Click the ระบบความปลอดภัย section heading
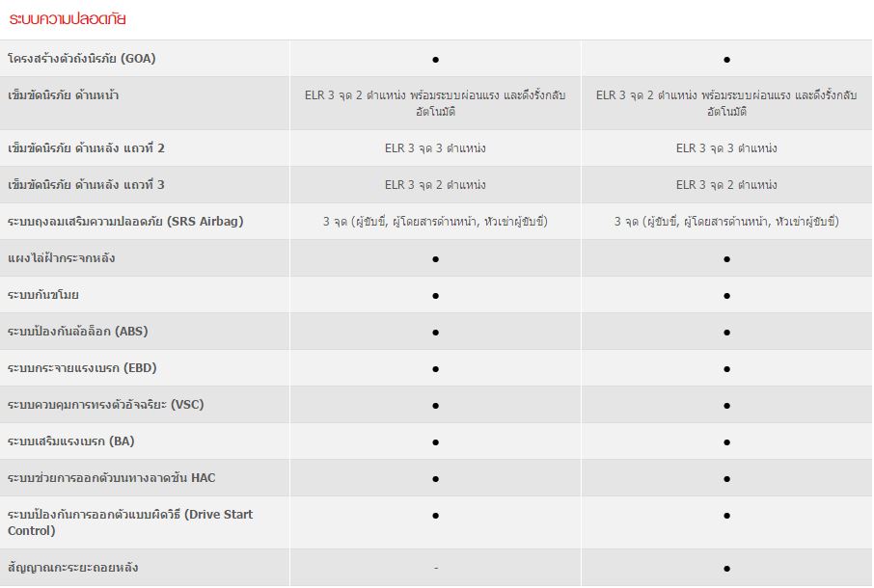 point(67,19)
